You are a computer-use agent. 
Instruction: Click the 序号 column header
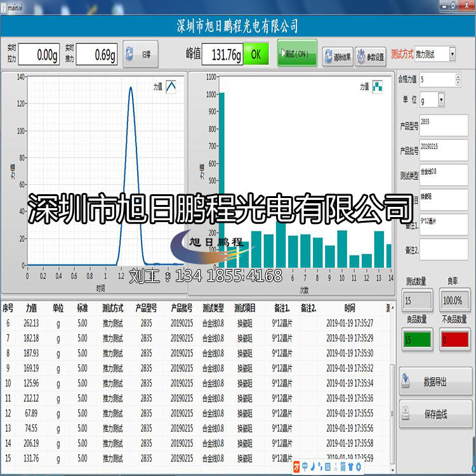tap(8, 308)
